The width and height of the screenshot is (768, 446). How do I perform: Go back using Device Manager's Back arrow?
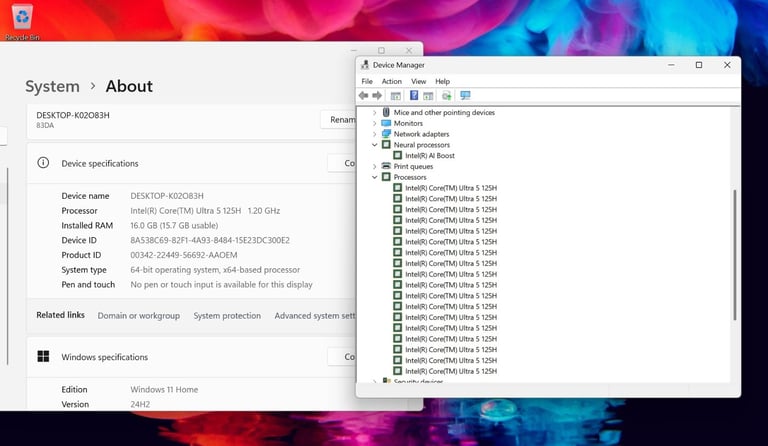(x=363, y=95)
